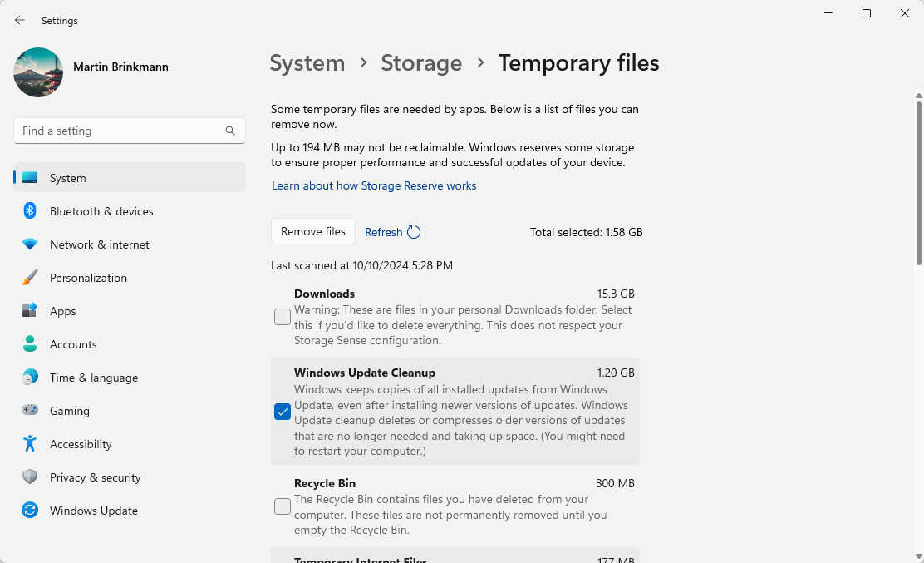The height and width of the screenshot is (563, 924).
Task: Click the Recycle Bin heading
Action: tap(325, 483)
